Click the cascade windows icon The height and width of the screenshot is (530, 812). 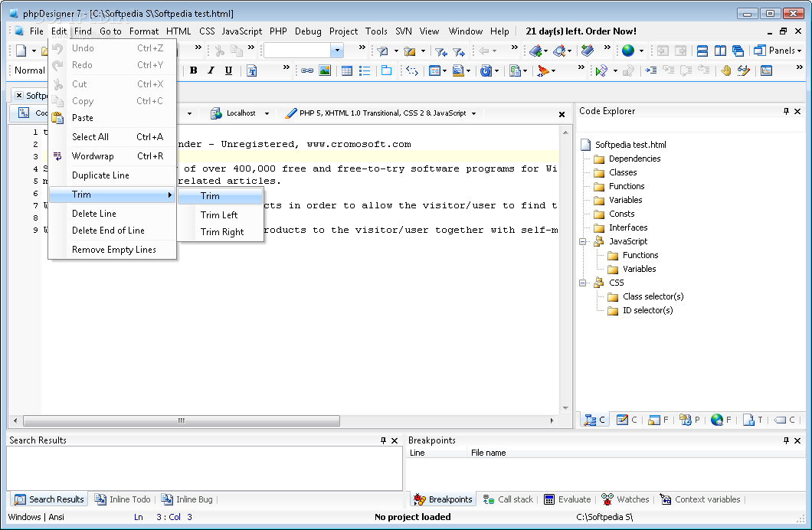click(738, 51)
